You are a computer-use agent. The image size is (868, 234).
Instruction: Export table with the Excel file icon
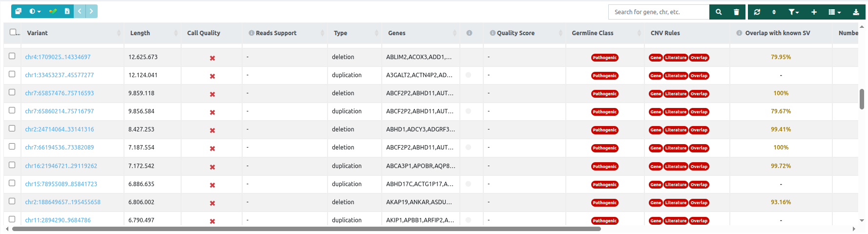coord(67,11)
